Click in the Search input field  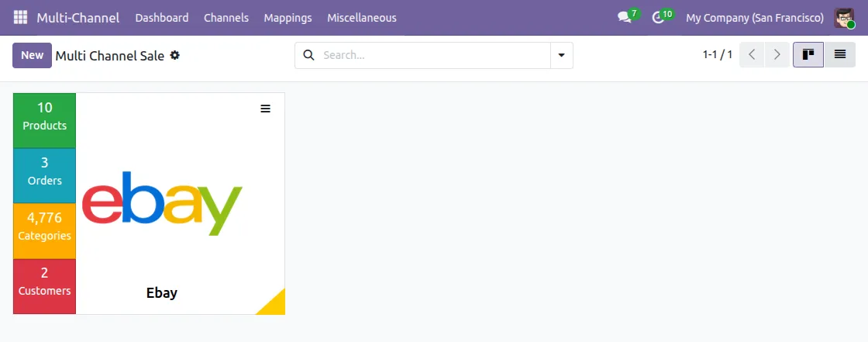click(x=435, y=55)
